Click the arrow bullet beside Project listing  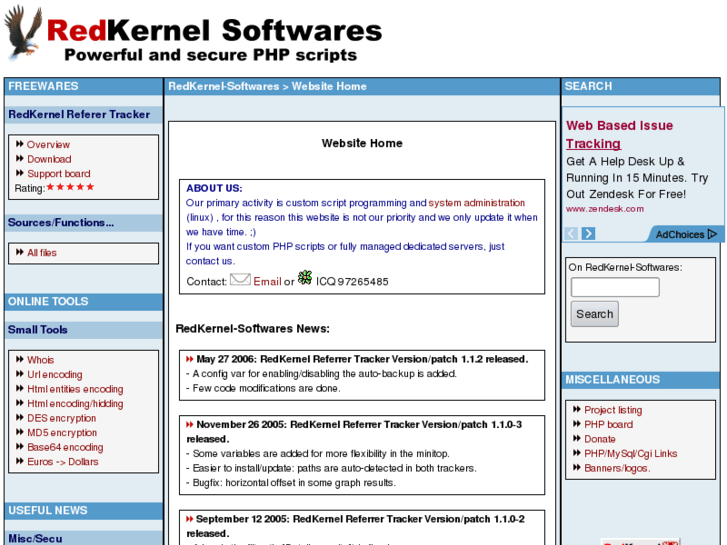(x=577, y=410)
